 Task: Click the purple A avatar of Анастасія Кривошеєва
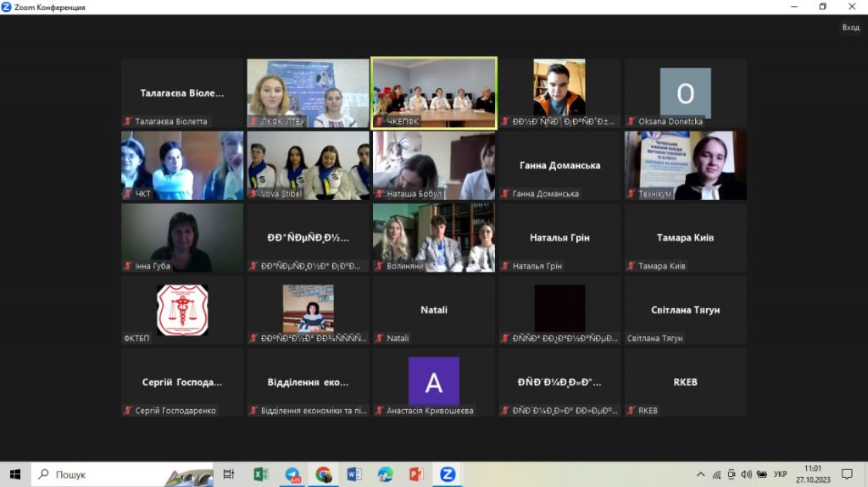(x=434, y=382)
